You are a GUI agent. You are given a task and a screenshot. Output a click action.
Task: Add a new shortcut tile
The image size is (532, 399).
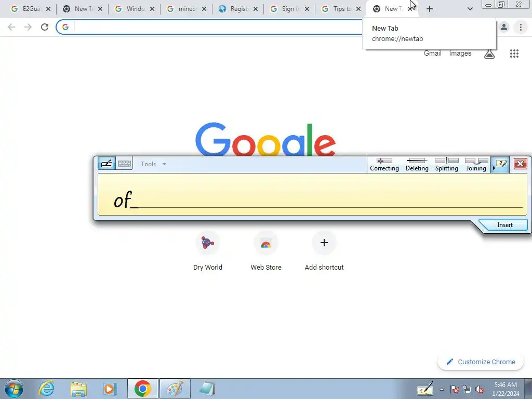tap(324, 251)
